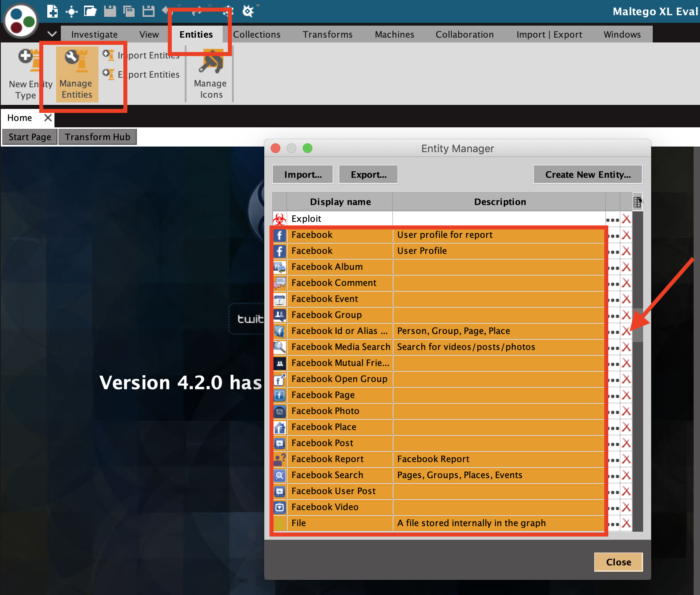Click the Entity Manager vertical scrollbar thumb
Image resolution: width=700 pixels, height=595 pixels.
coord(638,325)
